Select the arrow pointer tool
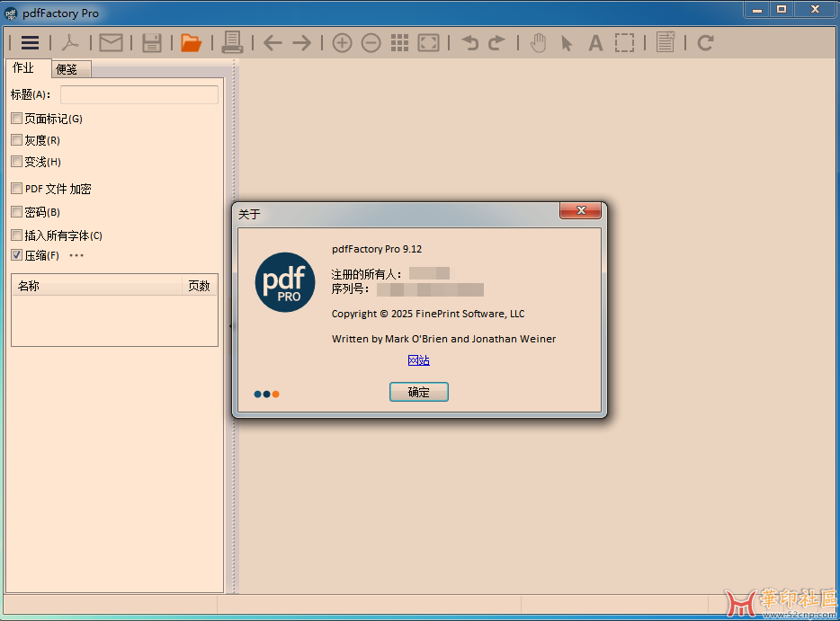Viewport: 840px width, 621px height. point(567,43)
